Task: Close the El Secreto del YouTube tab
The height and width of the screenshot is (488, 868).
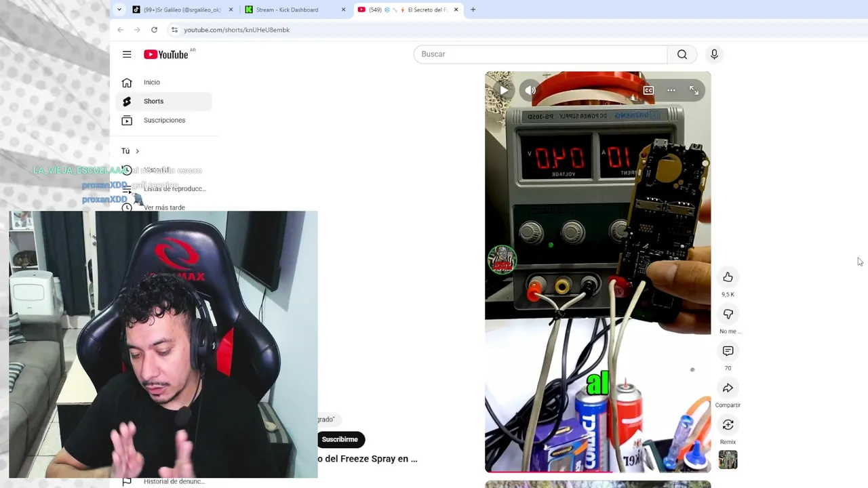Action: pos(456,9)
